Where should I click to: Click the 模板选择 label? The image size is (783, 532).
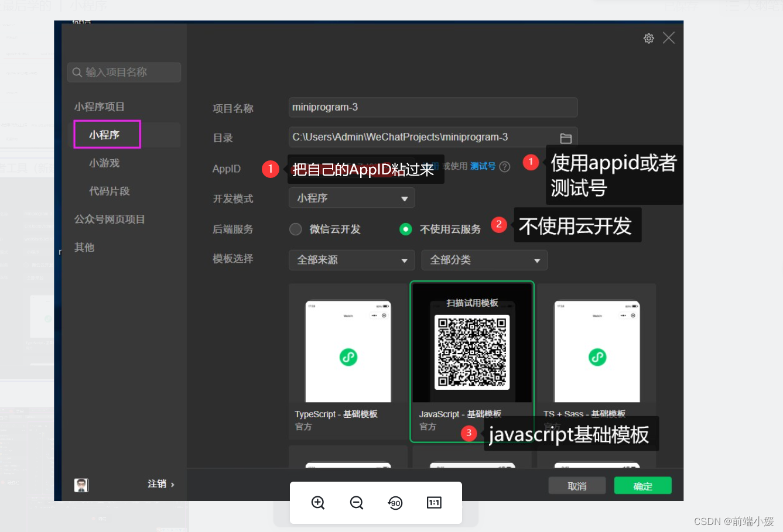pos(233,259)
